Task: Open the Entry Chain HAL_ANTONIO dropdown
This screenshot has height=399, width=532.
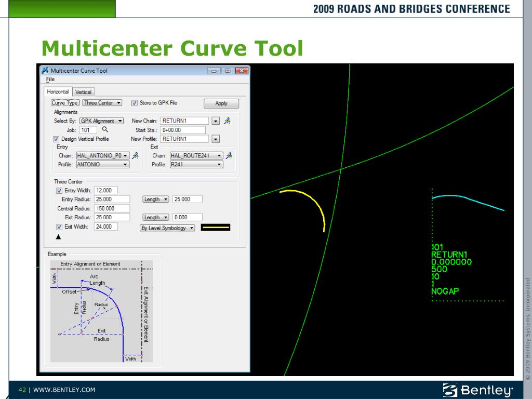Action: point(103,155)
